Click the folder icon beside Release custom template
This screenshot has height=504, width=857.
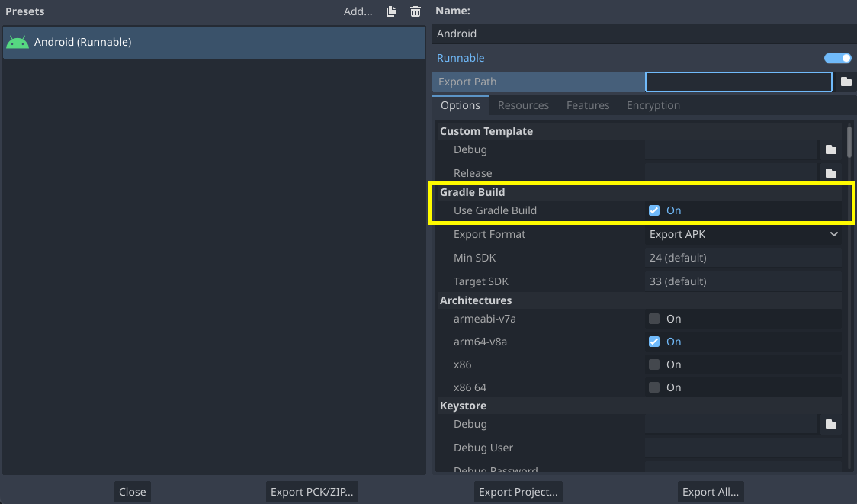pos(830,172)
